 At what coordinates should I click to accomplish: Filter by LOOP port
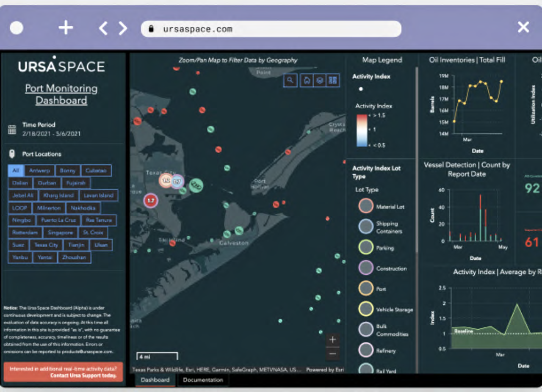tap(19, 208)
